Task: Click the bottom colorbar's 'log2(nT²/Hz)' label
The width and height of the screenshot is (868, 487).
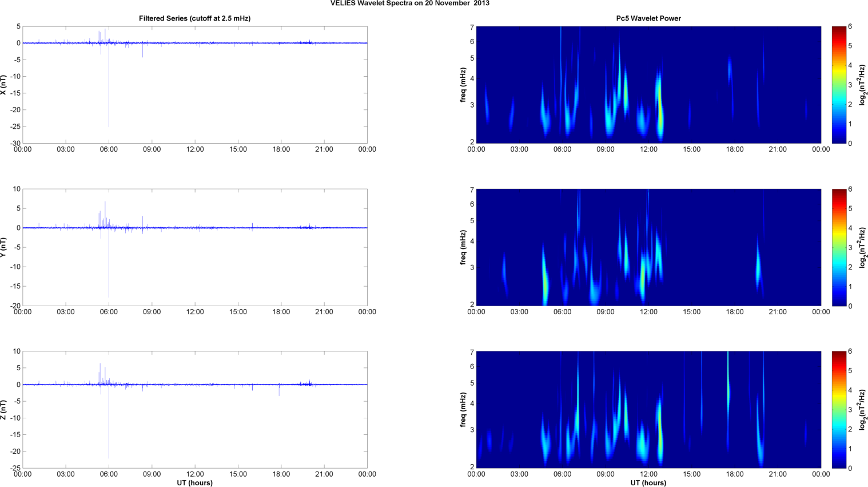Action: tap(863, 410)
